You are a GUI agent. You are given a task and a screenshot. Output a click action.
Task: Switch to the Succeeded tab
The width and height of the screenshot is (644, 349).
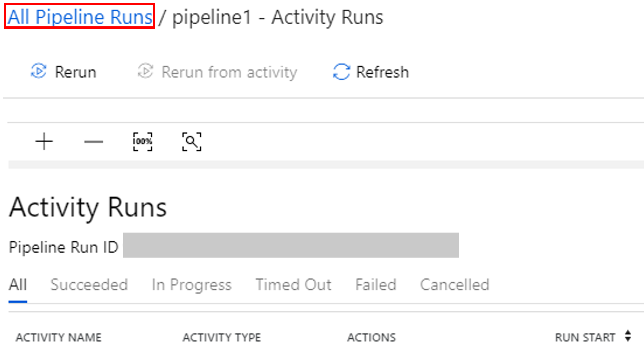click(x=89, y=285)
